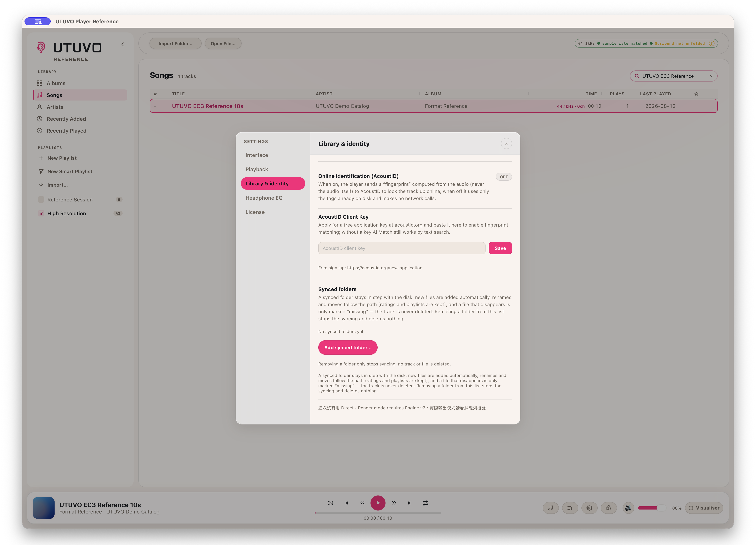The width and height of the screenshot is (756, 558).
Task: Click the Recently Played icon
Action: coord(40,130)
